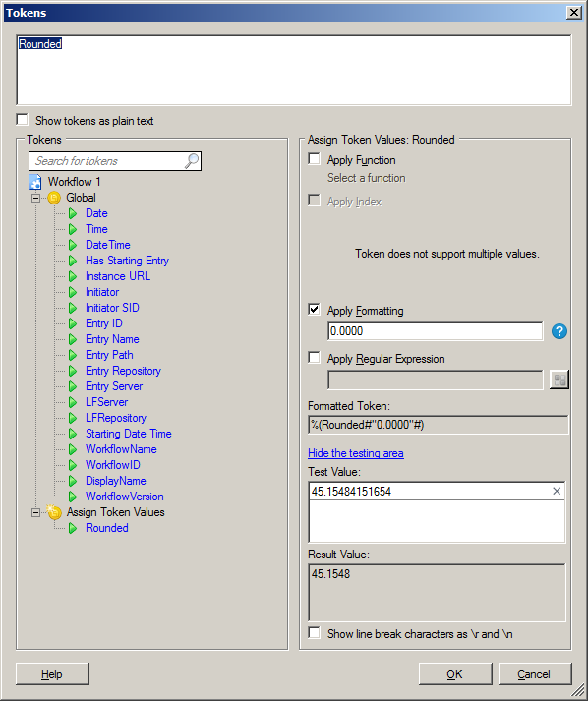Click the OK button
588x701 pixels.
tap(455, 673)
